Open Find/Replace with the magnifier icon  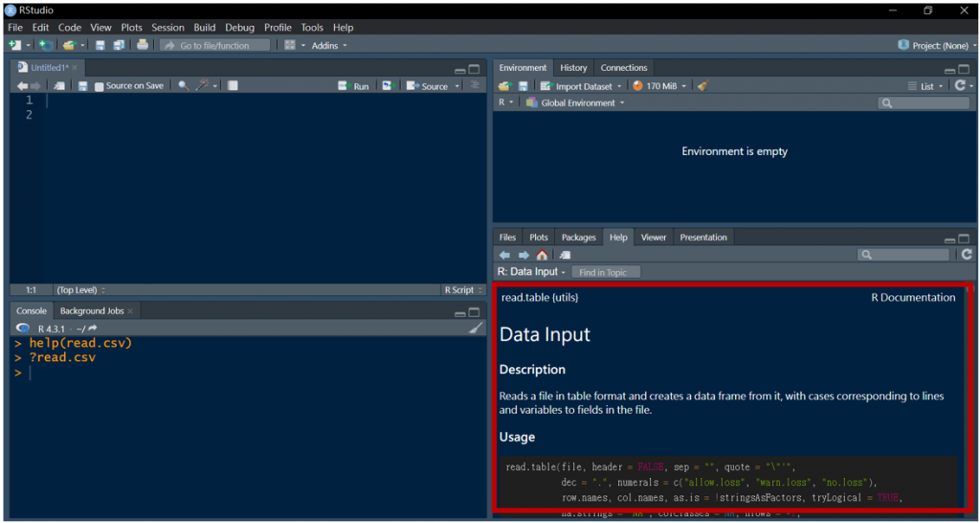pos(183,85)
